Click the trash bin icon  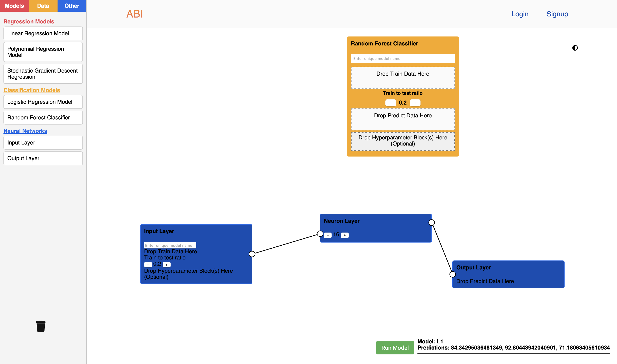point(41,326)
